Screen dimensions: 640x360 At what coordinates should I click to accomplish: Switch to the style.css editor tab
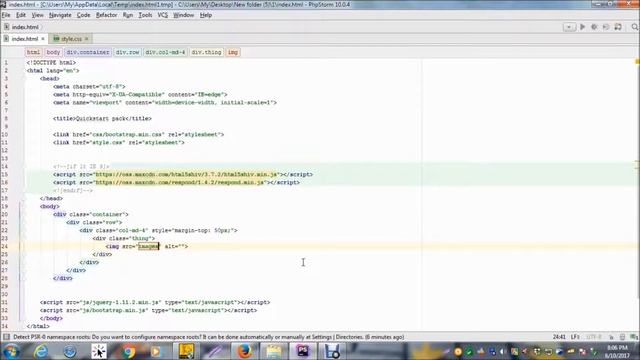pos(71,39)
